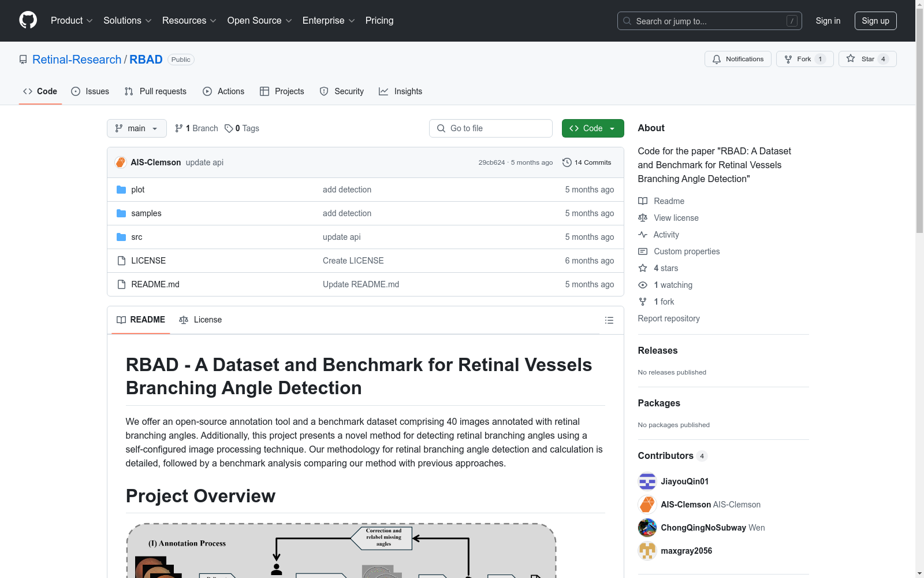This screenshot has width=924, height=578.
Task: Expand the Open Source menu
Action: click(260, 21)
